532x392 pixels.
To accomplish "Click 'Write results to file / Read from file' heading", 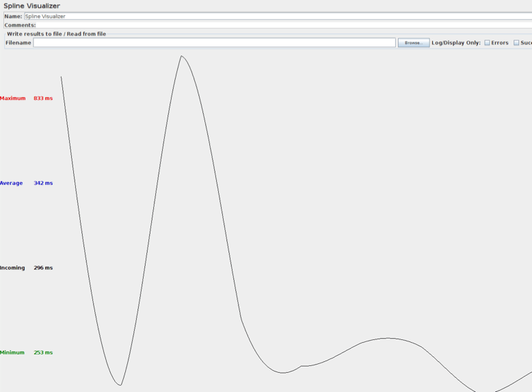I will pos(56,34).
